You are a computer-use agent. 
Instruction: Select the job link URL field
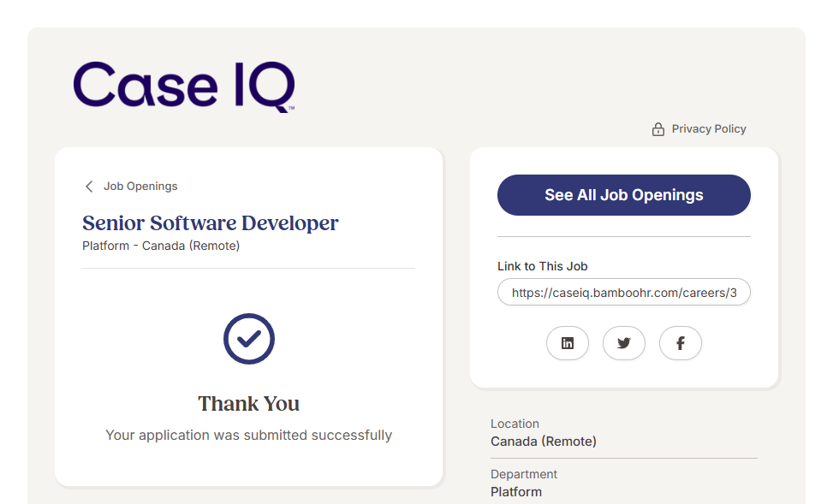point(624,292)
